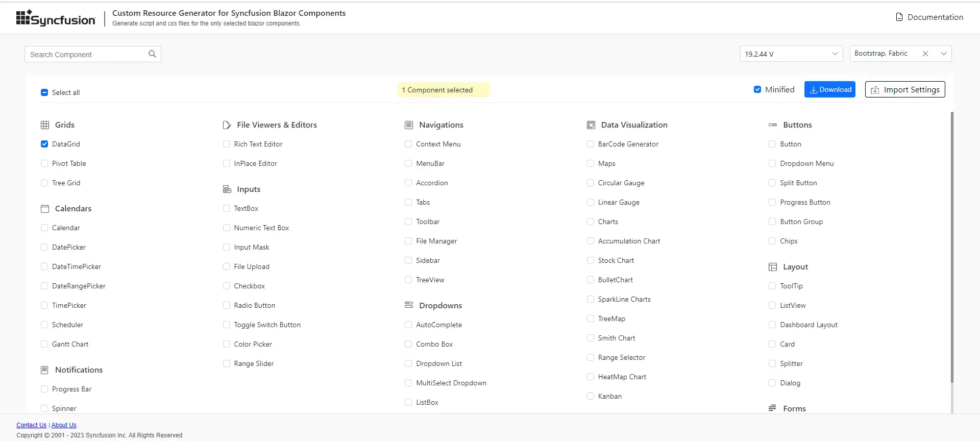Screen dimensions: 980x441
Task: Click the Import Settings button
Action: 905,90
